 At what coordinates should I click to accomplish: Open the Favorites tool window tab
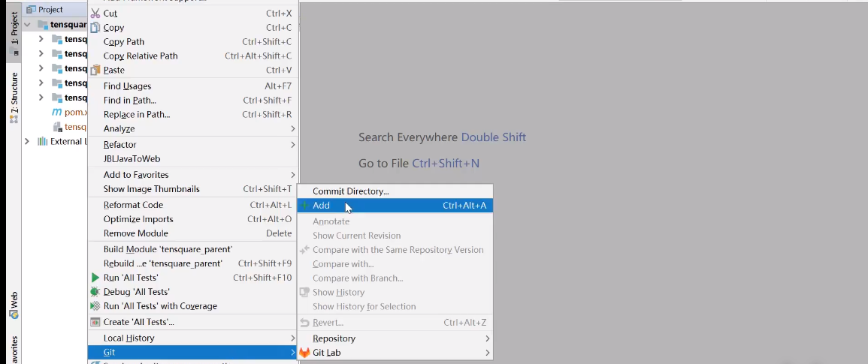pyautogui.click(x=14, y=347)
